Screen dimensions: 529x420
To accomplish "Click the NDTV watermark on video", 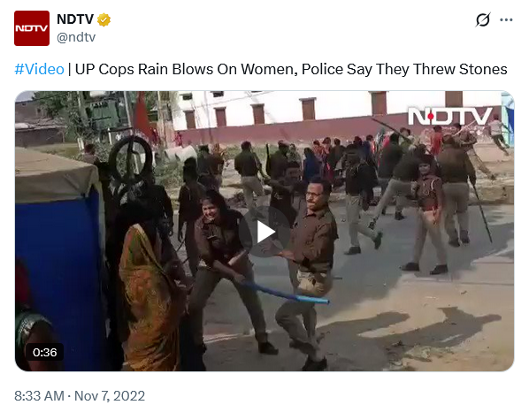I will pyautogui.click(x=450, y=116).
